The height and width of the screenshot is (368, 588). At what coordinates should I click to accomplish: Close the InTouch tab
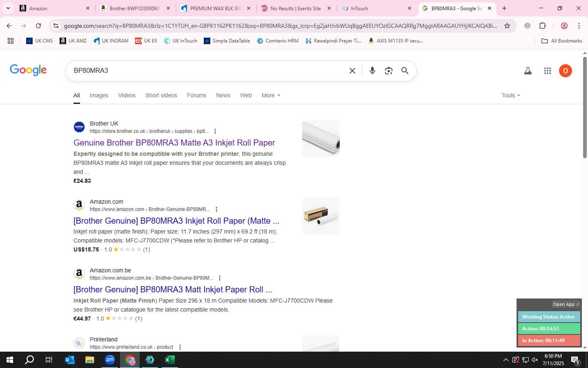[x=410, y=8]
